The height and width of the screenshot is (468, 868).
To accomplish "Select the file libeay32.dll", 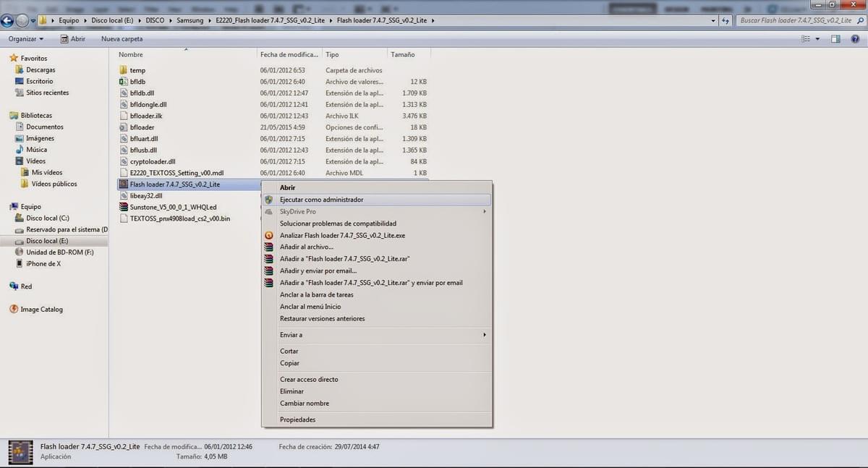I will 146,195.
